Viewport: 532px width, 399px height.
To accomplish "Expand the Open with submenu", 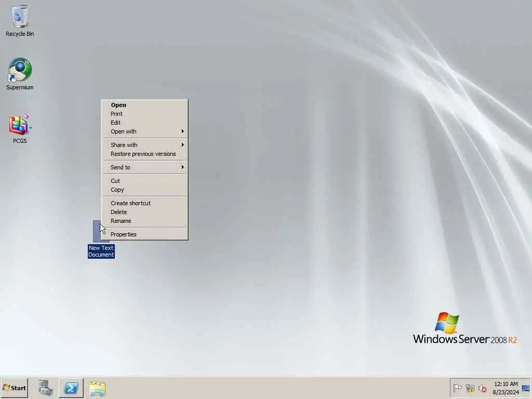I will click(x=144, y=131).
